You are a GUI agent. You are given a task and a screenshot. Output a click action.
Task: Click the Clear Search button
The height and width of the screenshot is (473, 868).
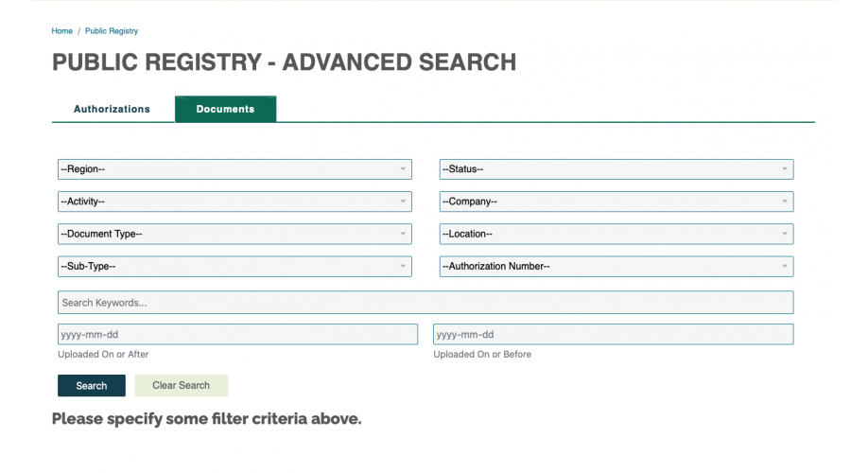[181, 385]
